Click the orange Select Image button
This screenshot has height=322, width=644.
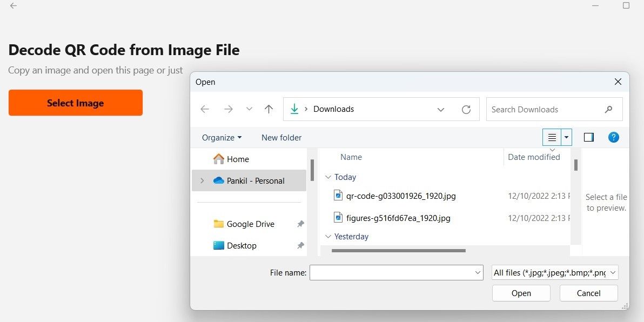coord(75,103)
